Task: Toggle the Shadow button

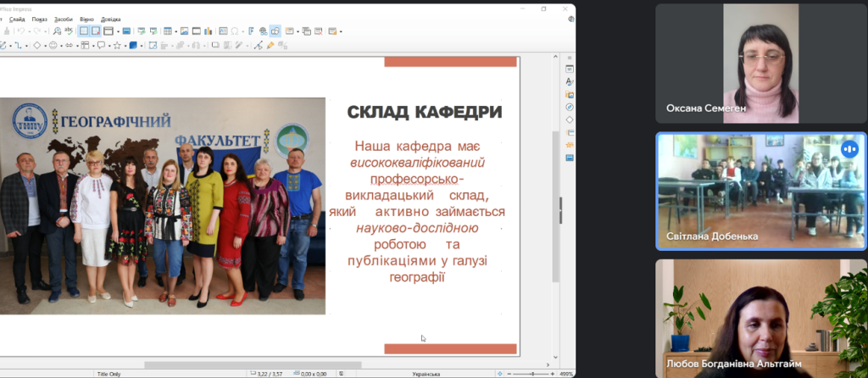Action: pyautogui.click(x=216, y=46)
